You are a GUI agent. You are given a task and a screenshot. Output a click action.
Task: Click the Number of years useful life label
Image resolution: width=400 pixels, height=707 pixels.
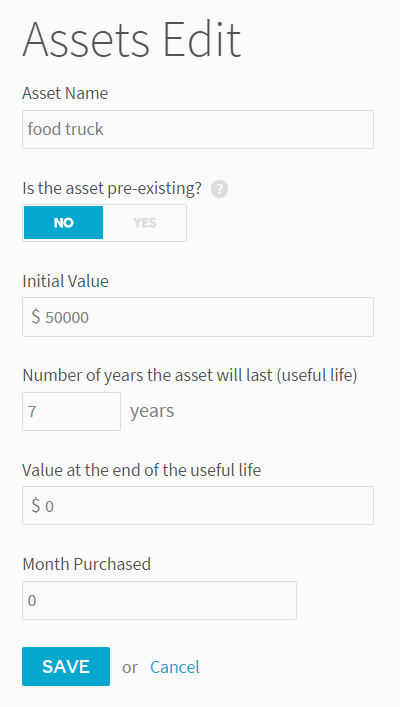click(190, 376)
